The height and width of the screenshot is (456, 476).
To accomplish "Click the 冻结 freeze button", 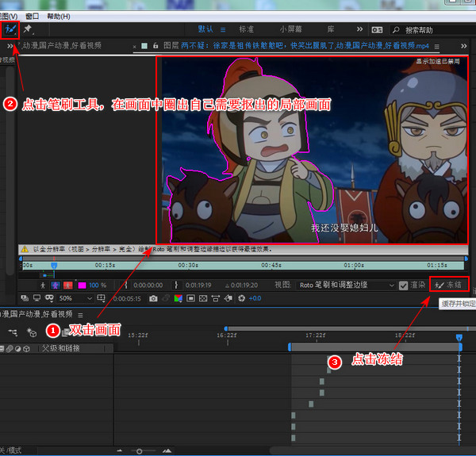I will pos(449,285).
